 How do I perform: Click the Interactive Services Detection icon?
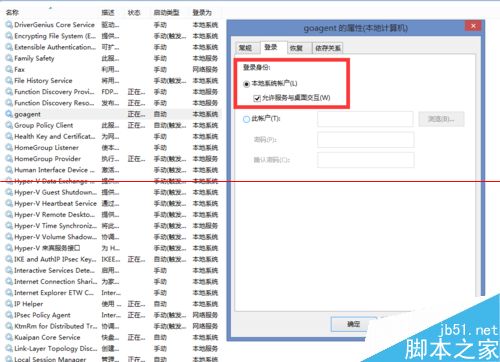pyautogui.click(x=9, y=270)
